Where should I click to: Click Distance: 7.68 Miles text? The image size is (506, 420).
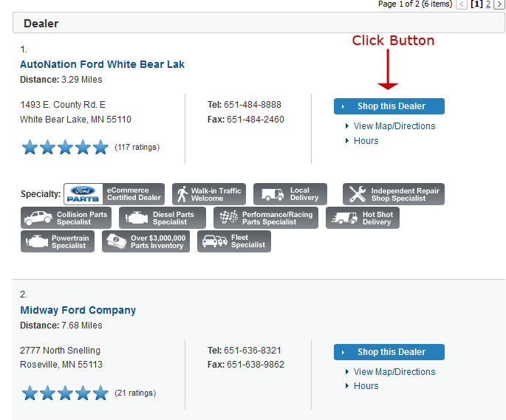click(x=61, y=326)
